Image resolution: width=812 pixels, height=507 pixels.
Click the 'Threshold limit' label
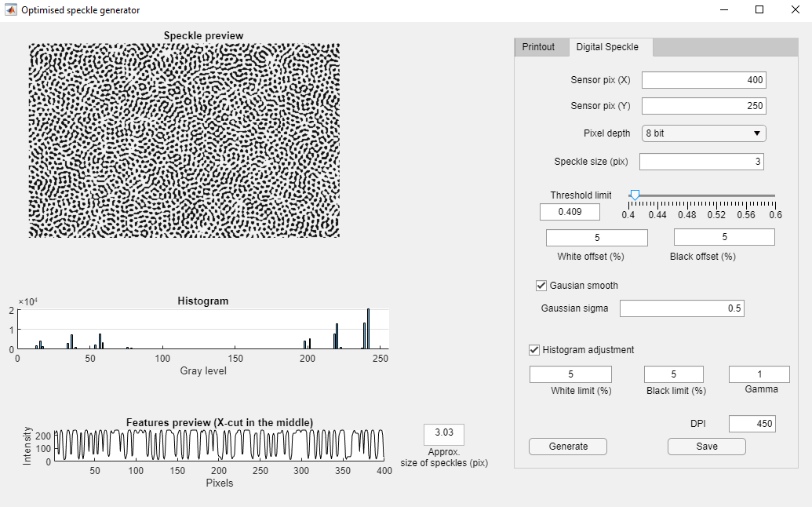pyautogui.click(x=581, y=195)
